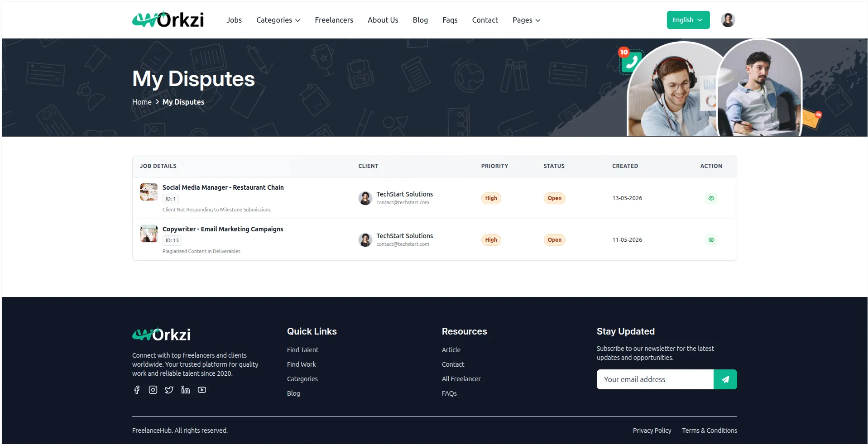868x445 pixels.
Task: Open the Terms & Conditions link
Action: (710, 431)
